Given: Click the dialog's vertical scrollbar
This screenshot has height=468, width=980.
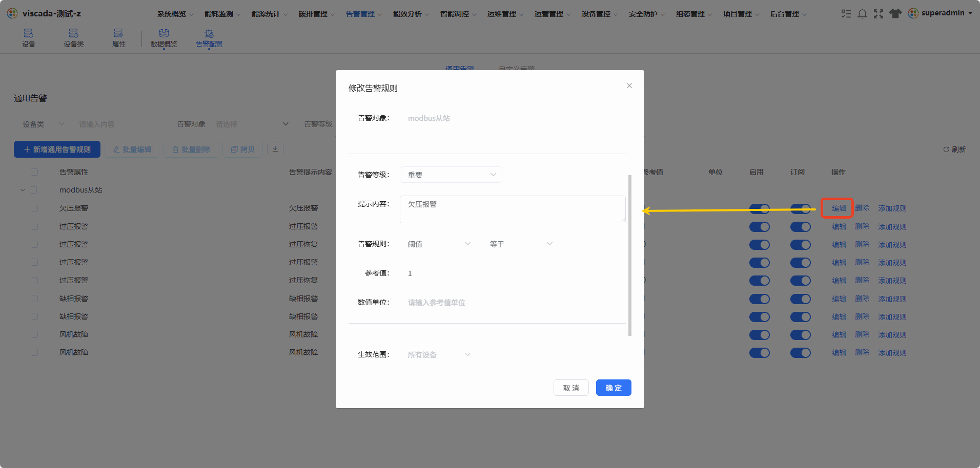Looking at the screenshot, I should 629,255.
